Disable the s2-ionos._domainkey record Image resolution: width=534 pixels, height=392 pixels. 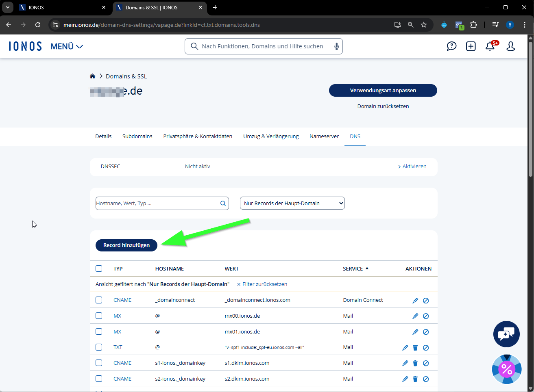tap(426, 379)
